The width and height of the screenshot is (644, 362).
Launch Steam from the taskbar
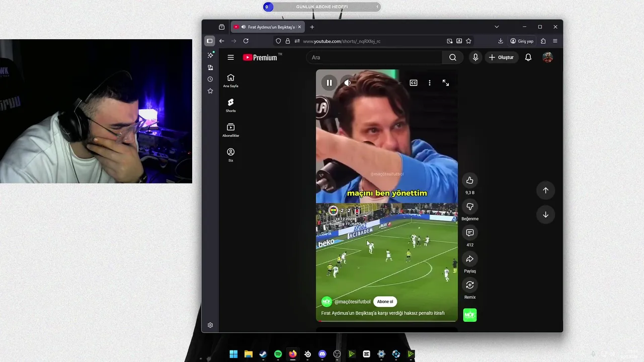click(263, 354)
